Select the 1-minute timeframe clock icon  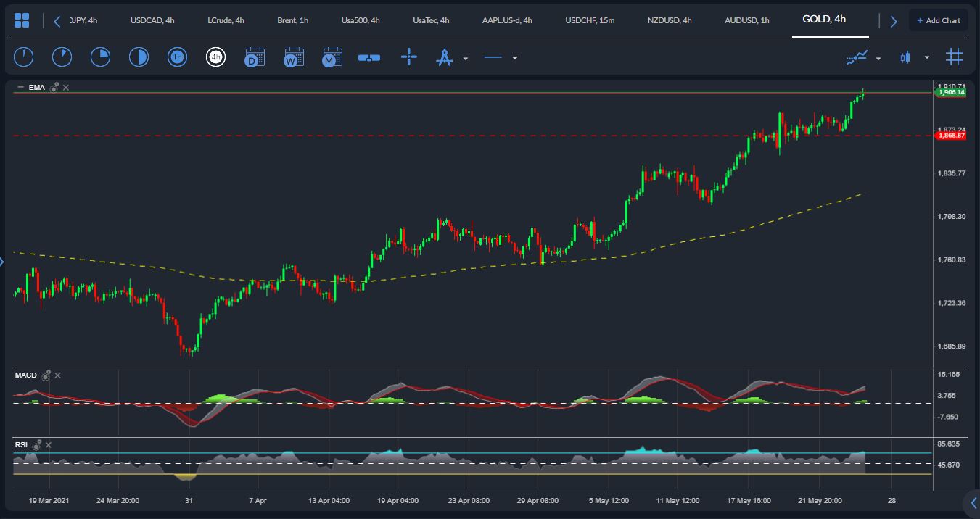[x=24, y=57]
